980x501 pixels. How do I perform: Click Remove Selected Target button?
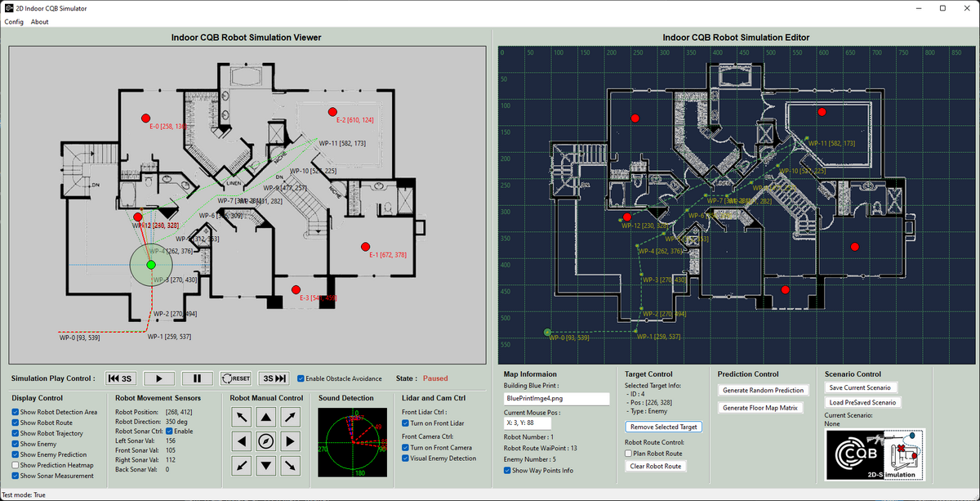pyautogui.click(x=662, y=427)
